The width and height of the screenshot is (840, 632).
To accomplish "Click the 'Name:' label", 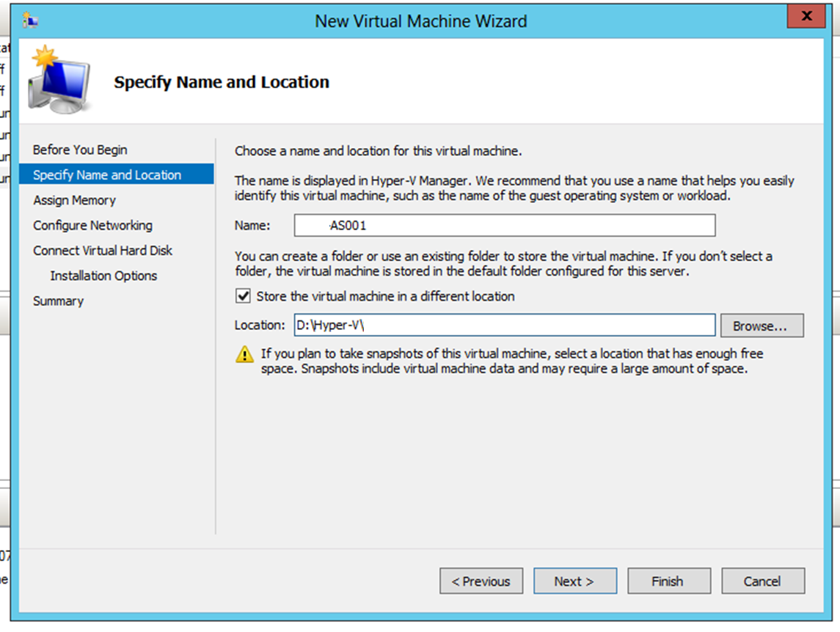I will (252, 226).
